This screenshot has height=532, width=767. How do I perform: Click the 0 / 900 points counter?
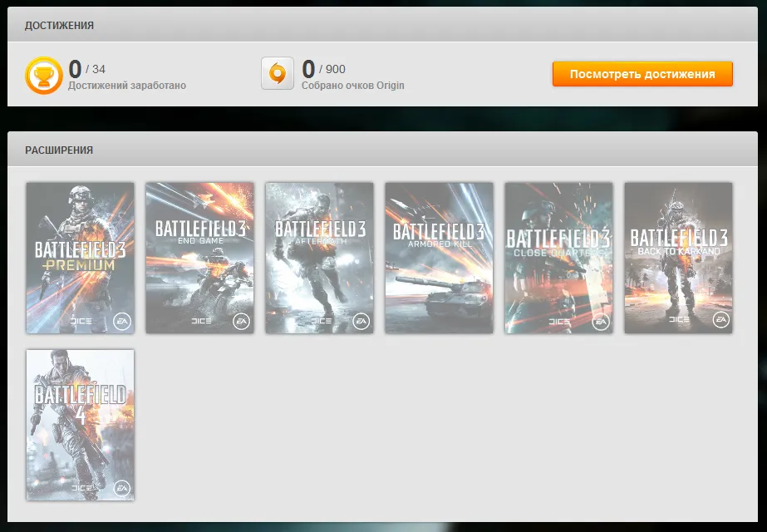coord(324,69)
